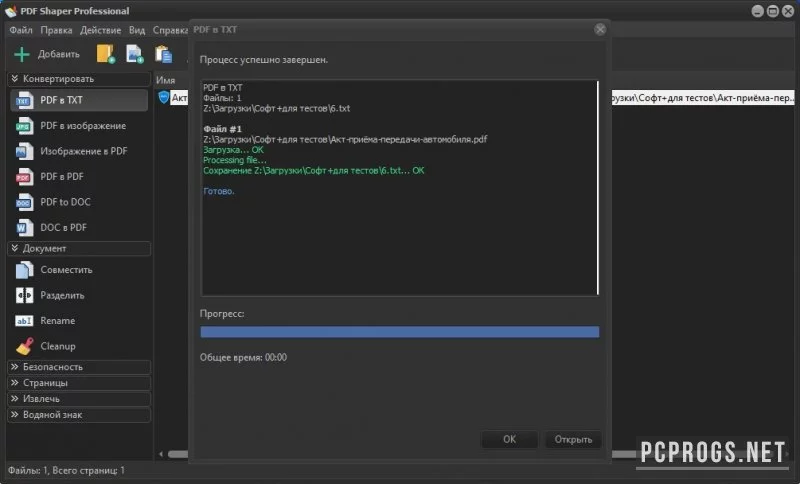Click the Совместить merge icon
800x484 pixels.
[24, 270]
